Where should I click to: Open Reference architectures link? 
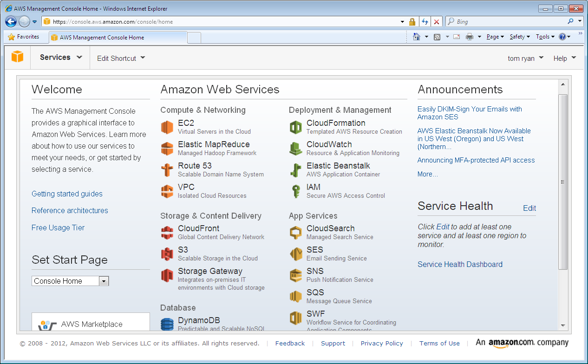[x=70, y=210]
